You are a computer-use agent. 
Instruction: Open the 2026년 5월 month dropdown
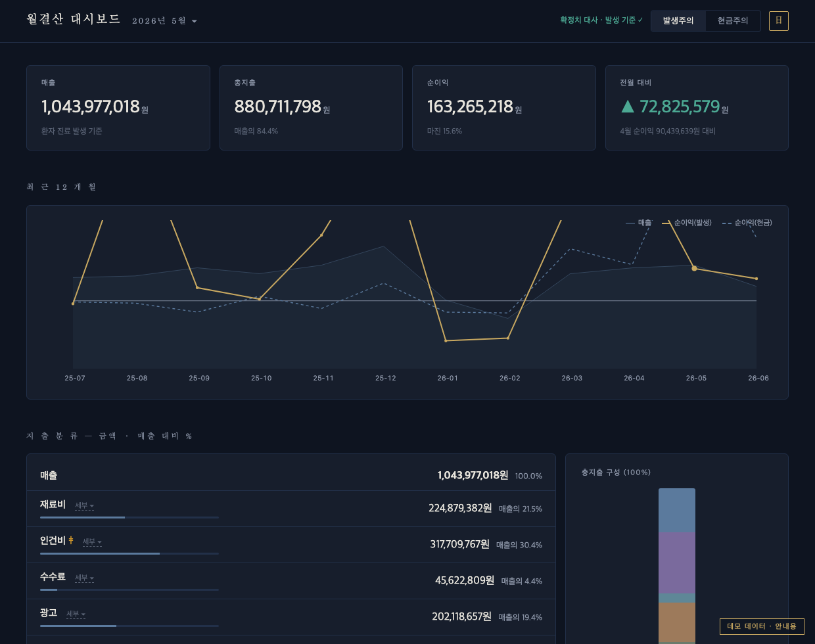click(x=164, y=21)
